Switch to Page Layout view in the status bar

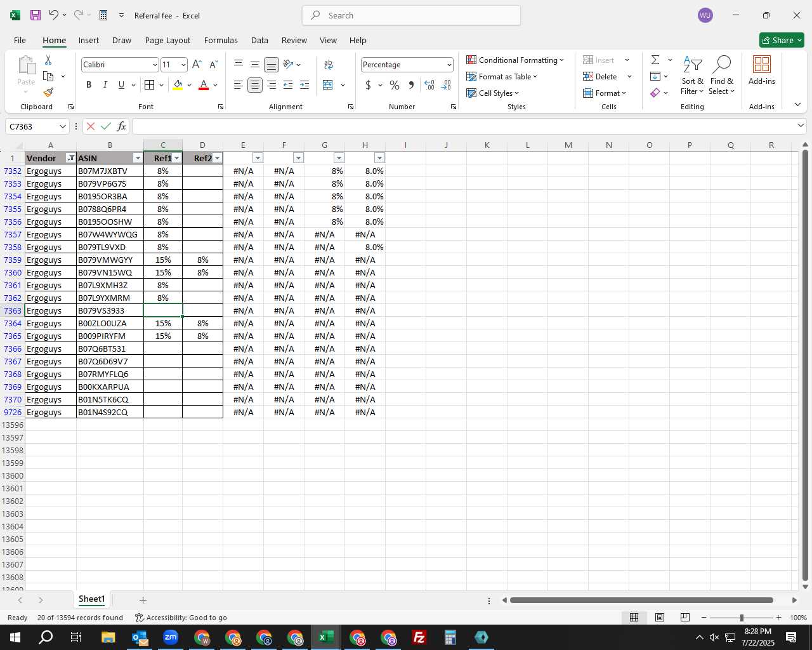click(x=659, y=617)
